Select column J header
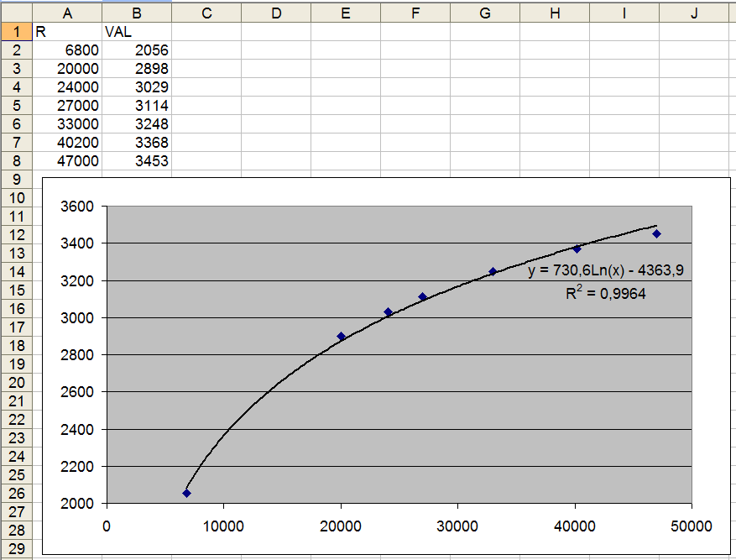This screenshot has width=736, height=560. 695,13
